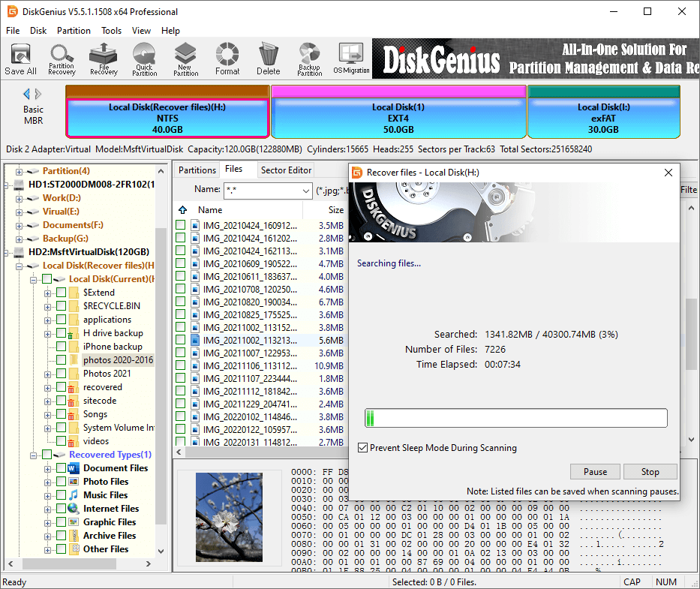
Task: Click the Archive Files zip icon
Action: point(74,536)
